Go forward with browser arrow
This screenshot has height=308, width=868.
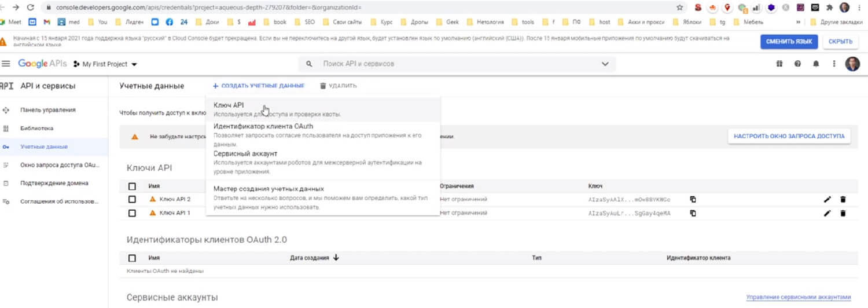15,8
